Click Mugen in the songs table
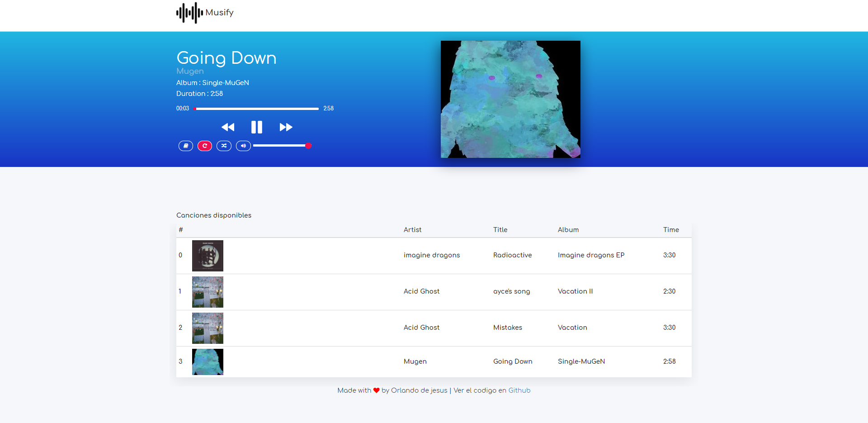 pyautogui.click(x=415, y=361)
